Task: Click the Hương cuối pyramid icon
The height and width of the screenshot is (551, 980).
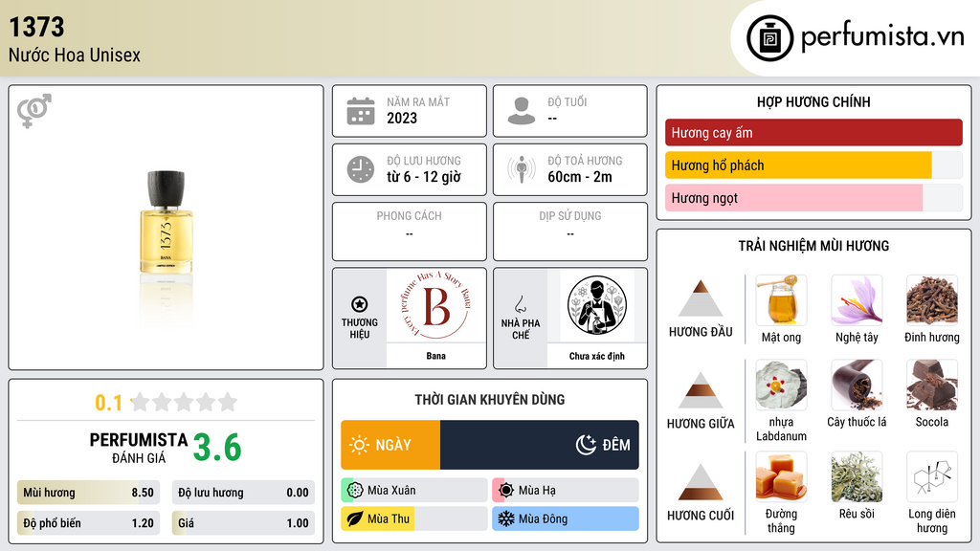Action: point(701,482)
